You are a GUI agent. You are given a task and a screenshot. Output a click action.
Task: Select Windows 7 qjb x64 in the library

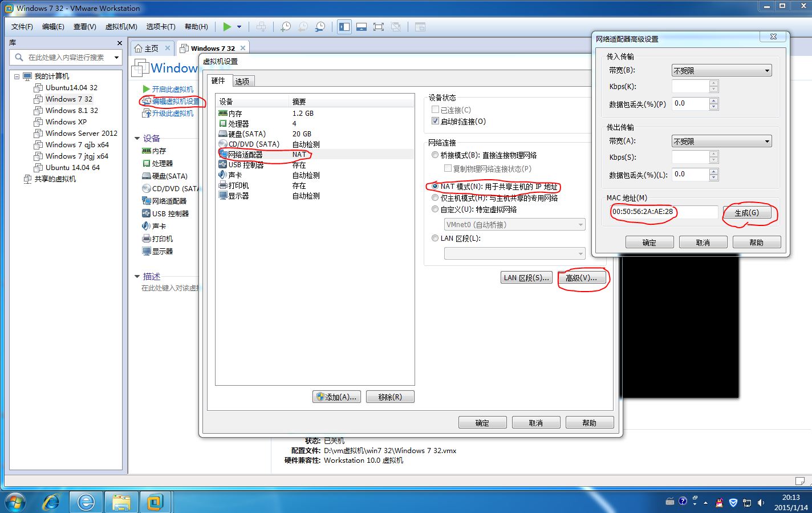point(77,144)
